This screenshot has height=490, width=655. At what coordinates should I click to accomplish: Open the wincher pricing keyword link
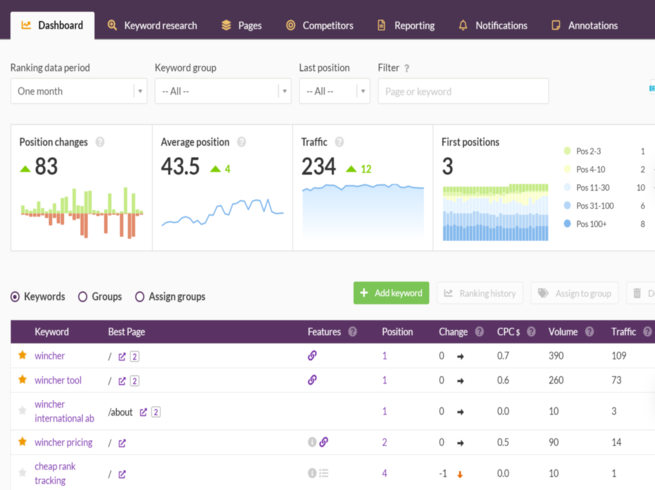point(63,442)
